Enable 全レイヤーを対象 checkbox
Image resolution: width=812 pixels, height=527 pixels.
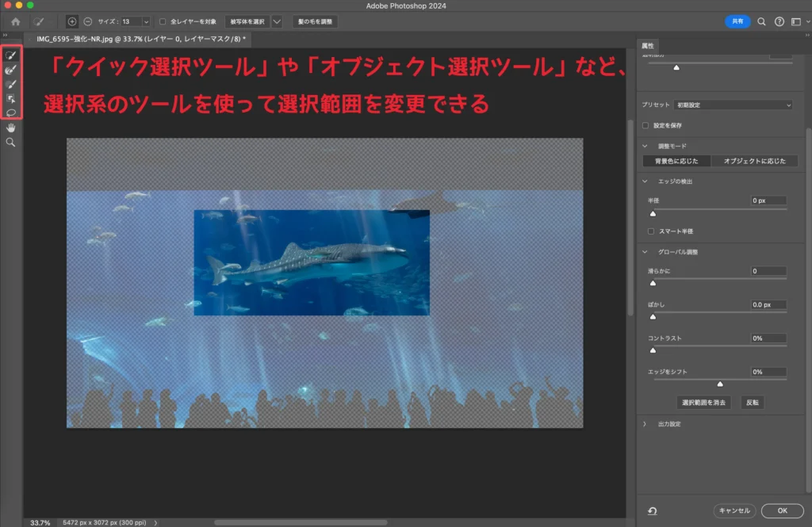pos(163,21)
